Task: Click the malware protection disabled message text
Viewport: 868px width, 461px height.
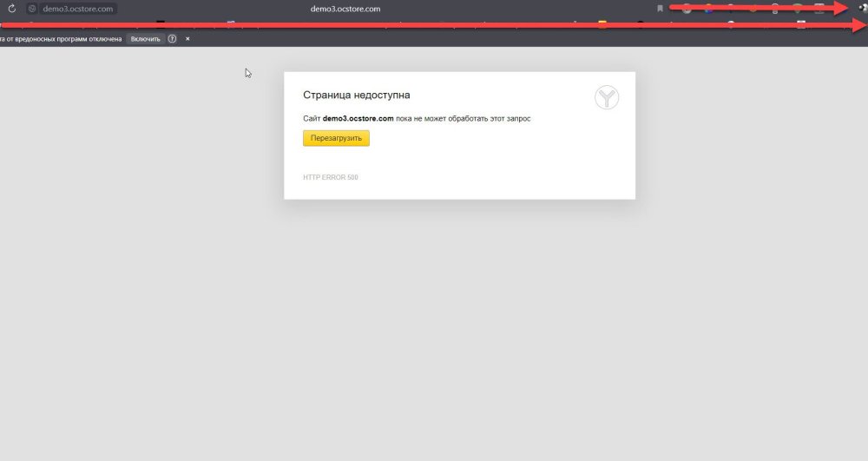Action: click(61, 39)
